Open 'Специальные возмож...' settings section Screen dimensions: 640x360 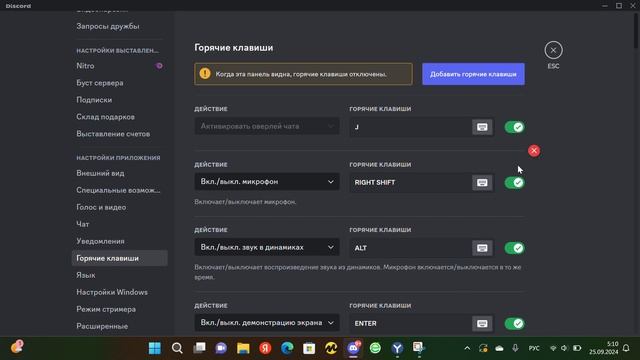119,190
